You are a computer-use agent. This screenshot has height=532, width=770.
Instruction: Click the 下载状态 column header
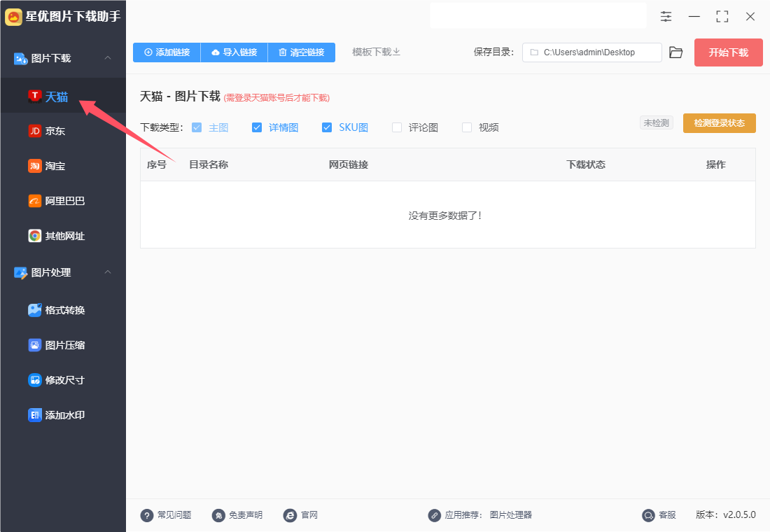pyautogui.click(x=586, y=164)
